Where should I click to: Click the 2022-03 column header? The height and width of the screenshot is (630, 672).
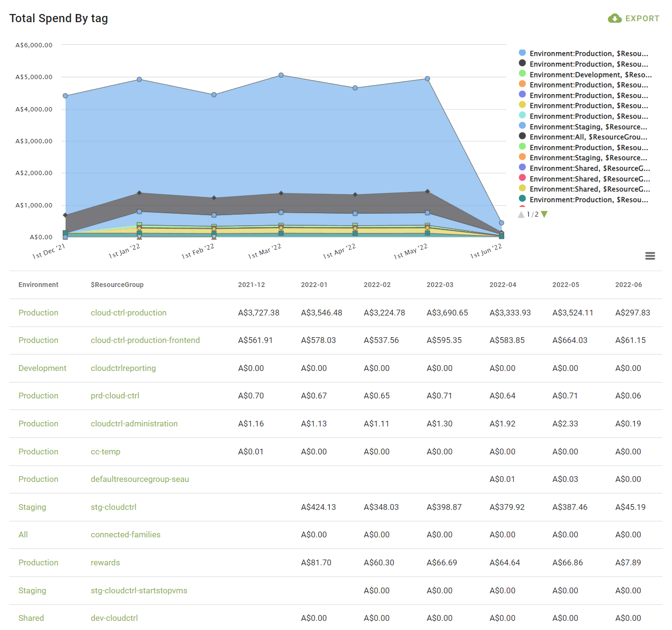click(x=440, y=285)
